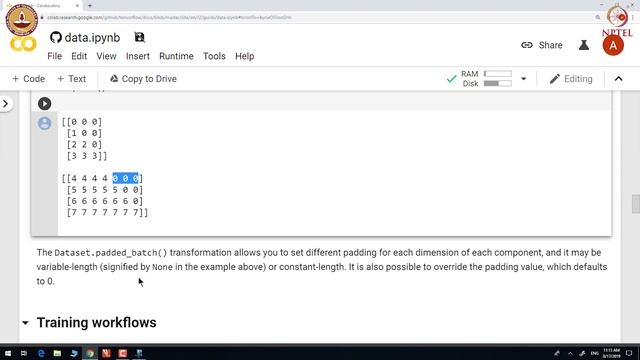Screen dimensions: 640x360
Task: Click the zoom search icon in address bar
Action: (x=598, y=18)
